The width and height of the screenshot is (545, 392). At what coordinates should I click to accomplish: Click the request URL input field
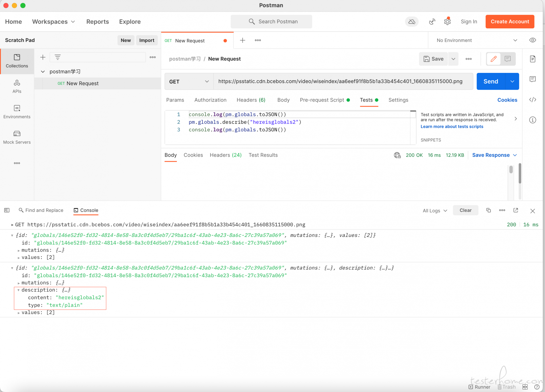point(343,81)
